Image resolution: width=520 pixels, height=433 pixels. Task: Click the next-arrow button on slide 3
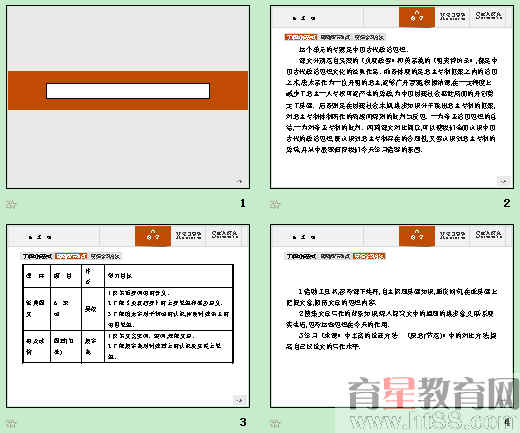click(x=239, y=400)
